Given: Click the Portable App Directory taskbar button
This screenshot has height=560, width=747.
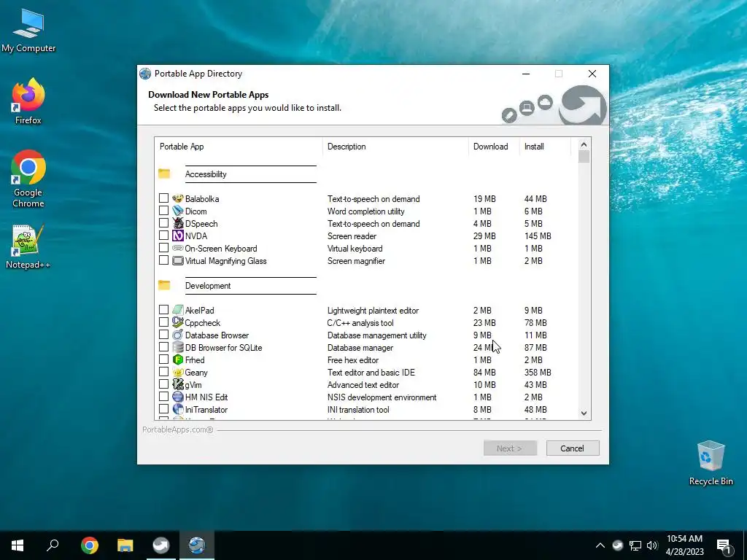Looking at the screenshot, I should [x=197, y=545].
